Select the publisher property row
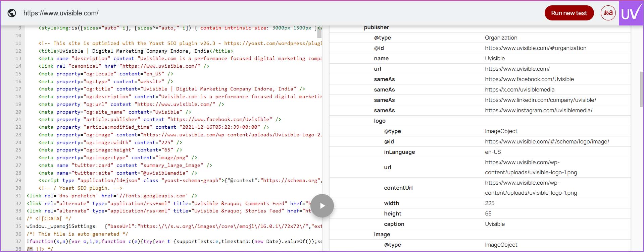The width and height of the screenshot is (644, 252). pyautogui.click(x=376, y=27)
